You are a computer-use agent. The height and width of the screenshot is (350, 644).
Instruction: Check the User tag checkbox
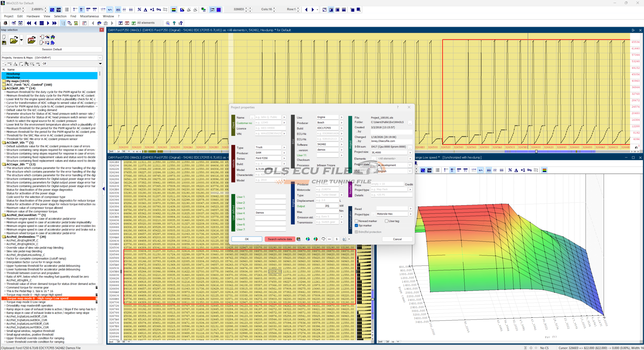click(386, 221)
